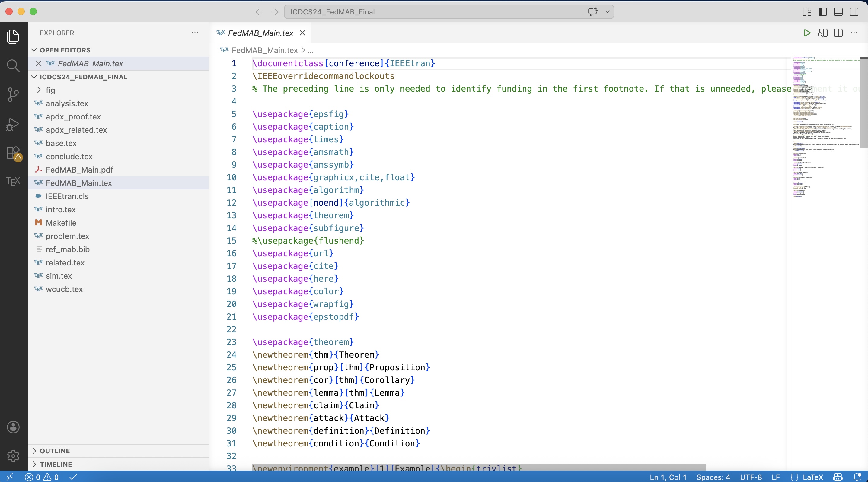868x482 pixels.
Task: Open the LaTeX Workshop sidebar panel
Action: (x=13, y=181)
